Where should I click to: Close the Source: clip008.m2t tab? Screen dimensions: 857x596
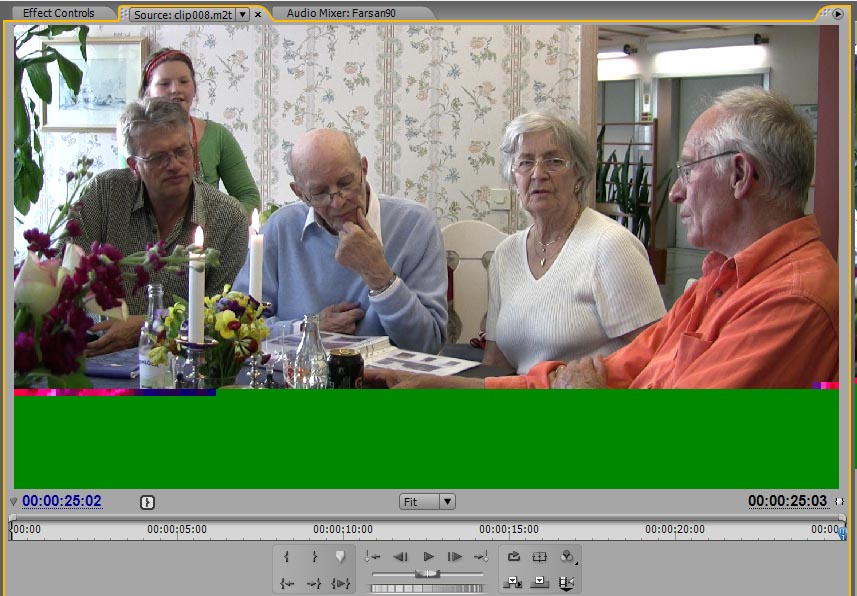click(258, 15)
